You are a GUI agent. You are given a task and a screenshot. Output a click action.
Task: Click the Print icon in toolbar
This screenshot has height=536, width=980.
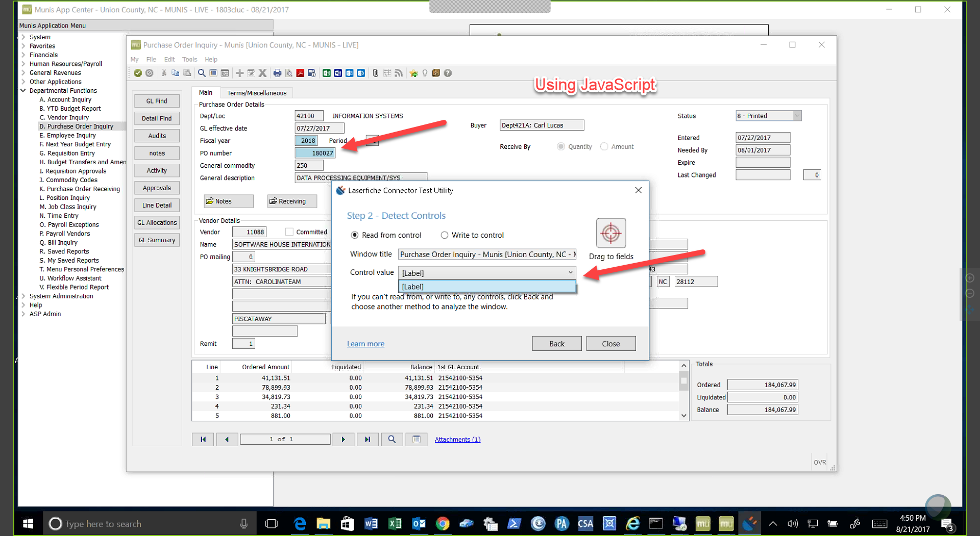(277, 73)
